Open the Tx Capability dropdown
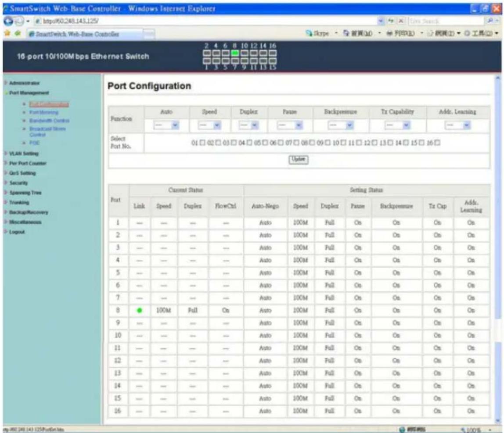 tap(397, 125)
